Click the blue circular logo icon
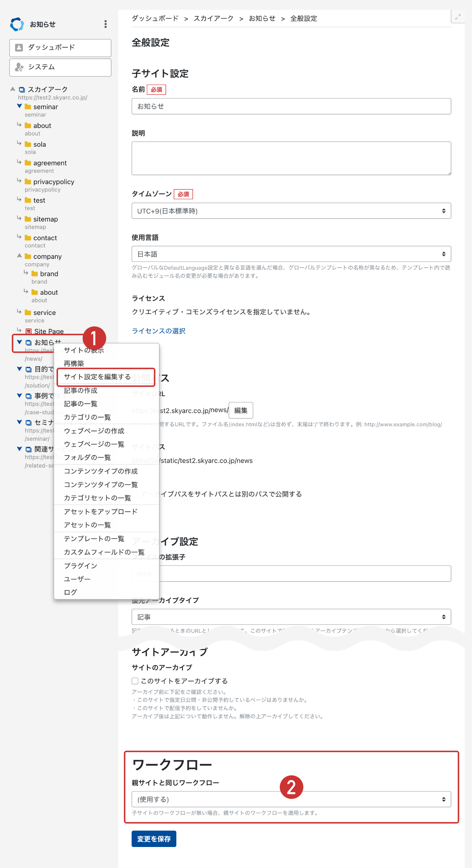The height and width of the screenshot is (868, 472). click(17, 24)
